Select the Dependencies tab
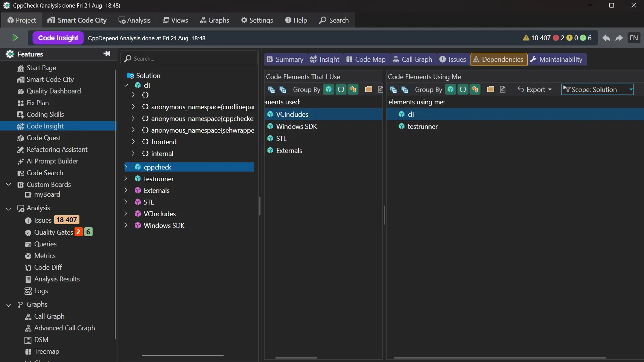Image resolution: width=644 pixels, height=362 pixels. pos(499,59)
